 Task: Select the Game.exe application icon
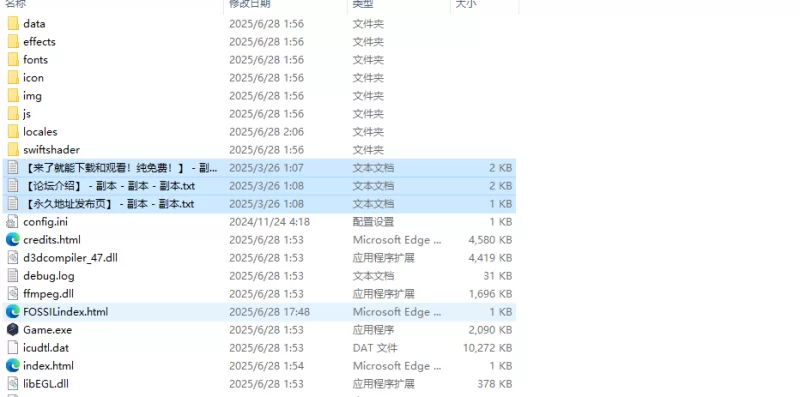13,330
